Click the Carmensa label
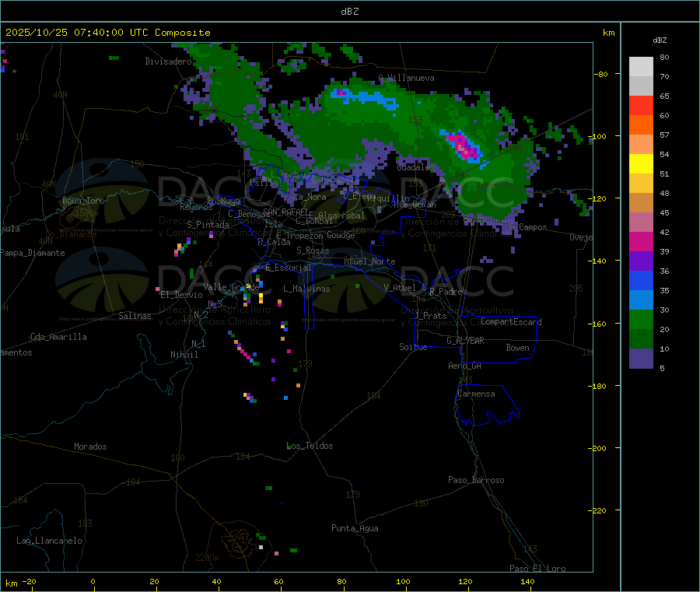700x592 pixels. click(476, 394)
